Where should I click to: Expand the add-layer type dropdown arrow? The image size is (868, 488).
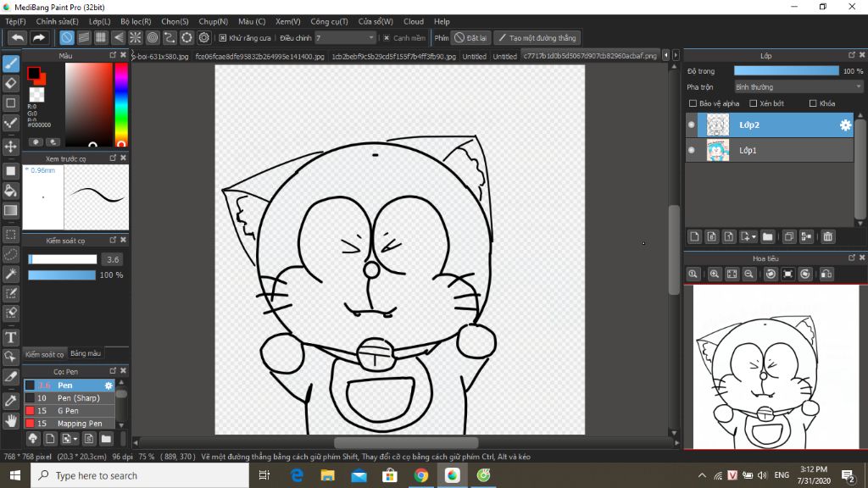pyautogui.click(x=754, y=237)
